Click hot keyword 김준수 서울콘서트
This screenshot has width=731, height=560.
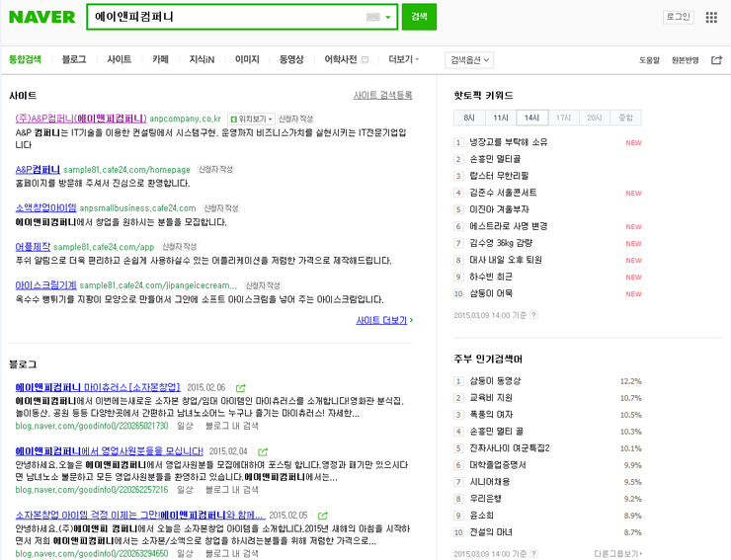pos(503,193)
